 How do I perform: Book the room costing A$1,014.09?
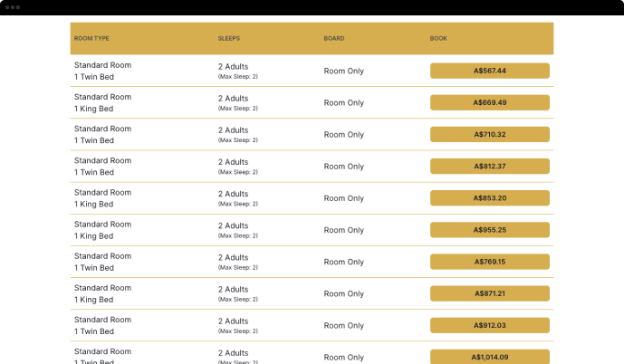489,356
